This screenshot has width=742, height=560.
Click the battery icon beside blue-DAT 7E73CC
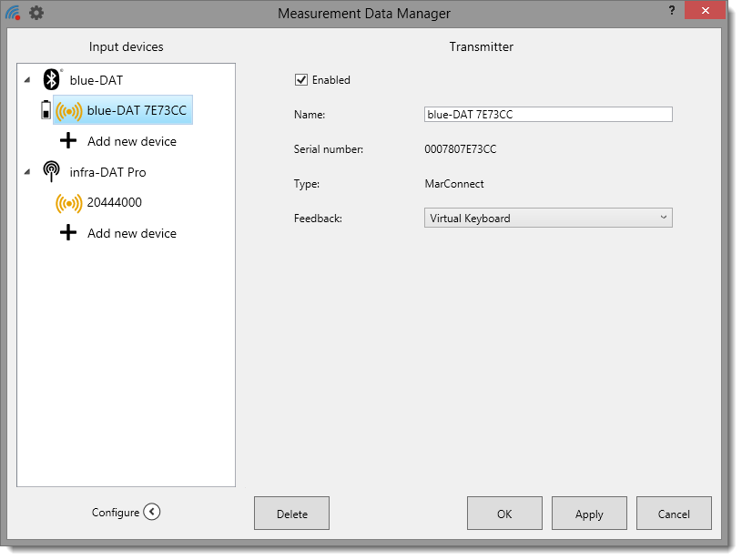(x=46, y=111)
